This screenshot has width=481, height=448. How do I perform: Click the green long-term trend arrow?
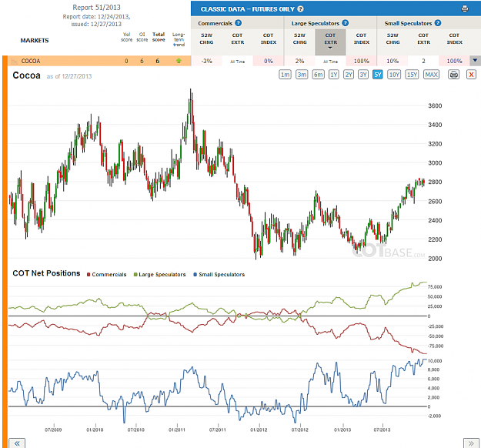pos(179,61)
